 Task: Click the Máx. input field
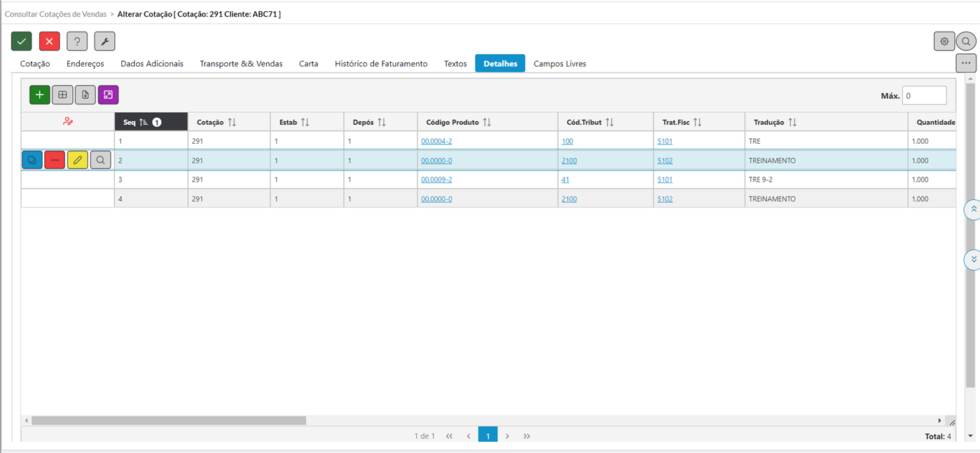pos(924,95)
